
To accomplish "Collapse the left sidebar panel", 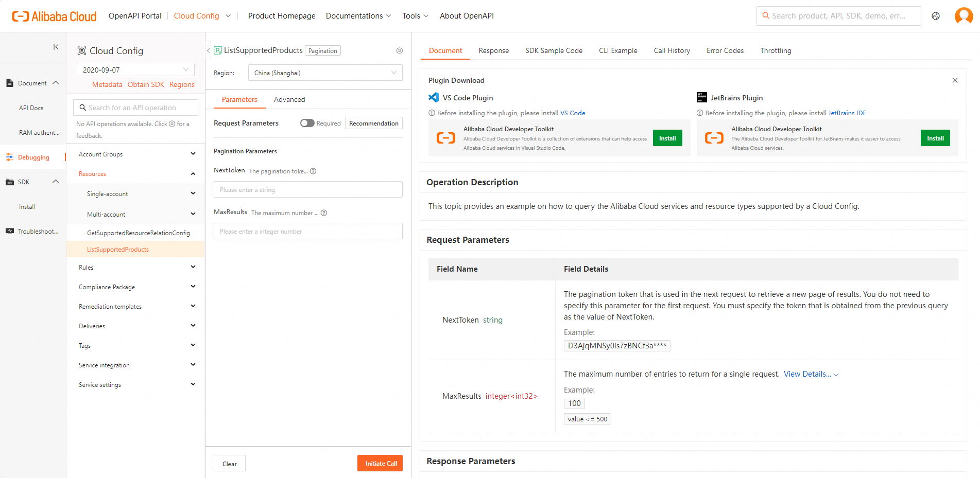I will (56, 47).
